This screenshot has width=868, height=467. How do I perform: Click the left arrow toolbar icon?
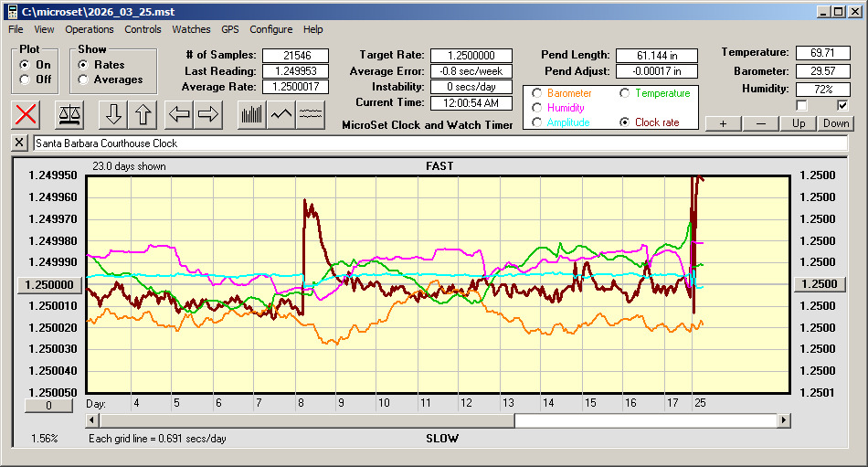tap(179, 114)
